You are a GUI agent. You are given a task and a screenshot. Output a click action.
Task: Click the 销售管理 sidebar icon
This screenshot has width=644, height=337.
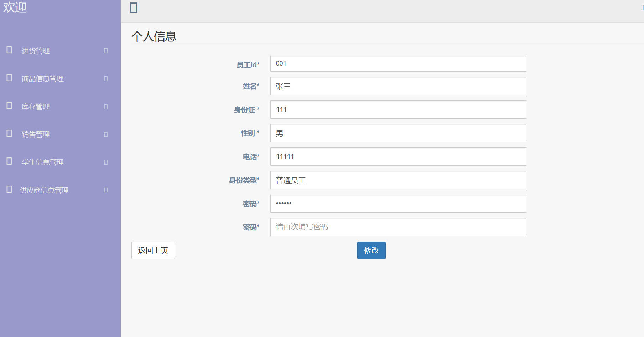point(9,134)
